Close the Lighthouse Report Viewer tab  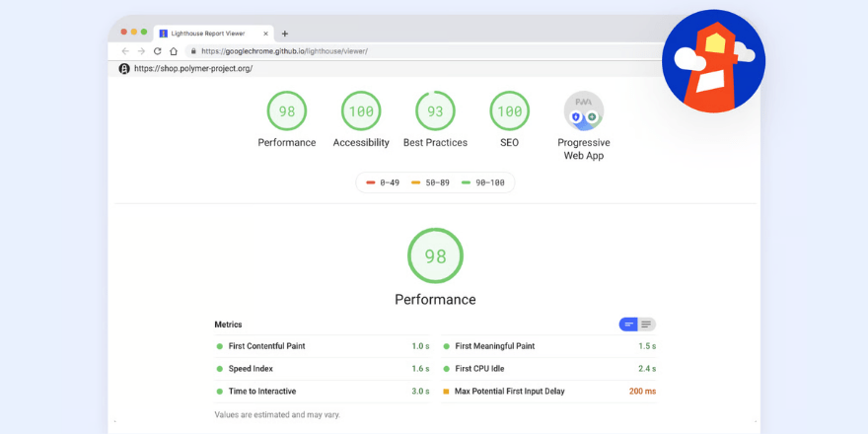(x=265, y=34)
